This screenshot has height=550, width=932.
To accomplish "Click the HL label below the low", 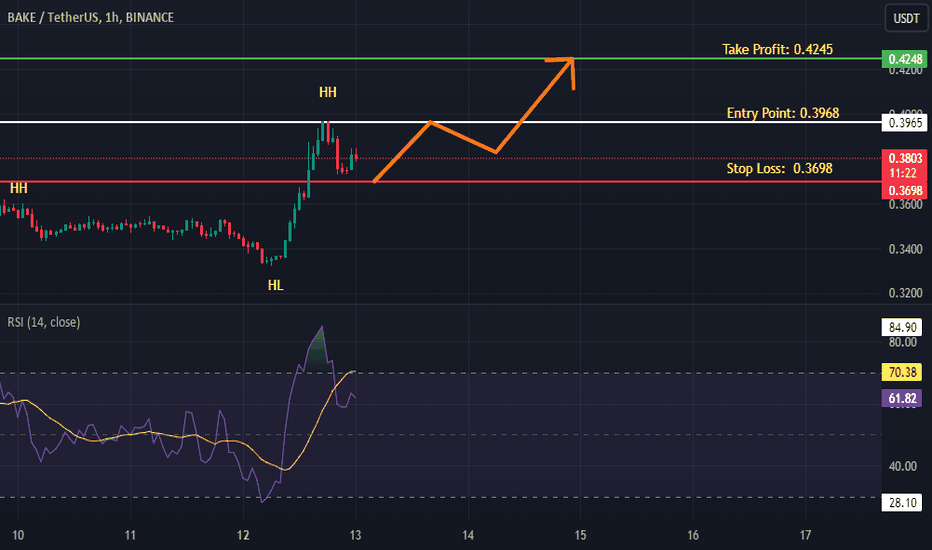I will 275,285.
